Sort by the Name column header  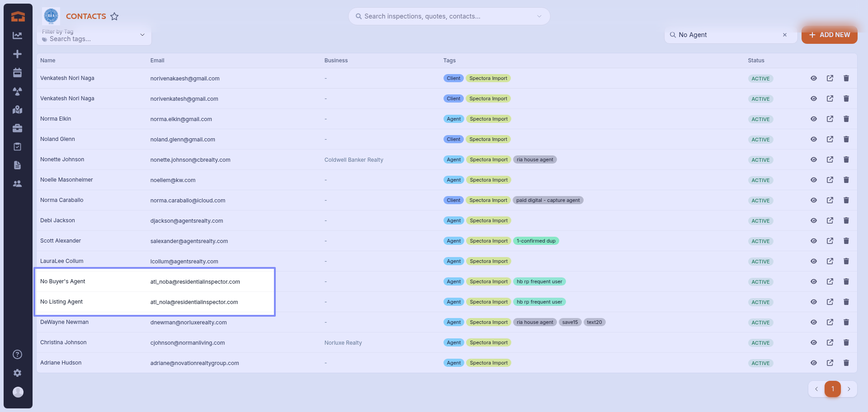pyautogui.click(x=48, y=61)
